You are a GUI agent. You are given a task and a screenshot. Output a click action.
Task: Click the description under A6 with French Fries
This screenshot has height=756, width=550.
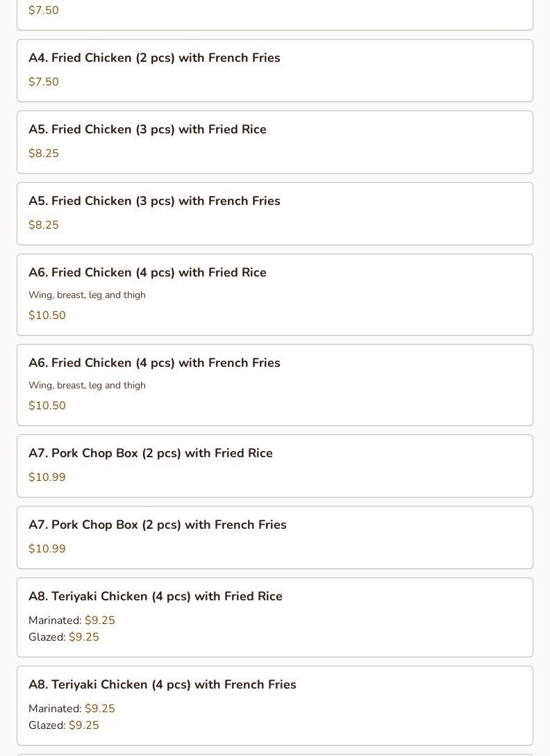coord(87,385)
